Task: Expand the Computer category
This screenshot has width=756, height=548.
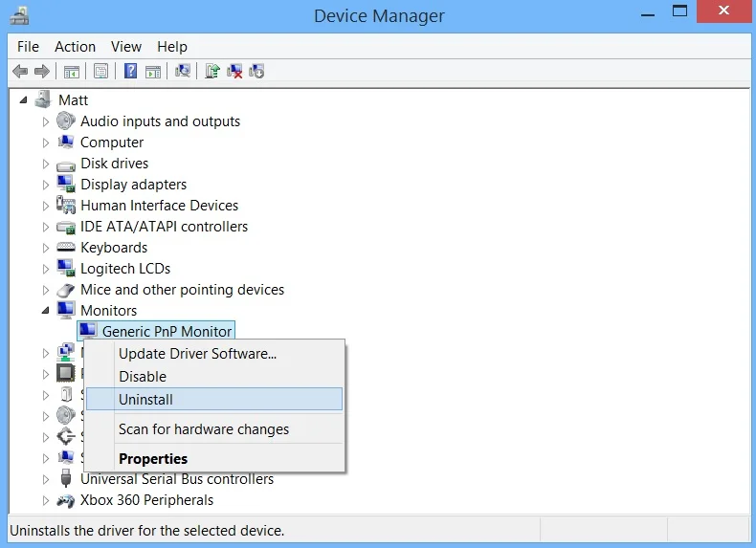Action: (45, 142)
